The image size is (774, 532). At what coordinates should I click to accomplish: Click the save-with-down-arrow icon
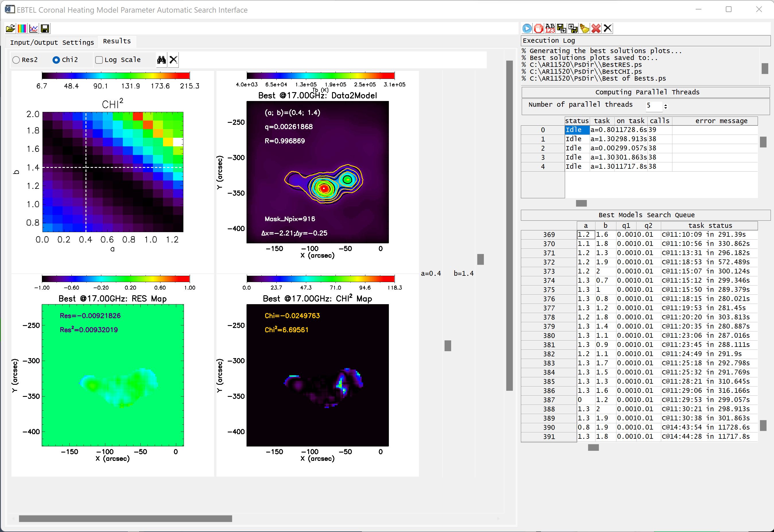(x=562, y=29)
